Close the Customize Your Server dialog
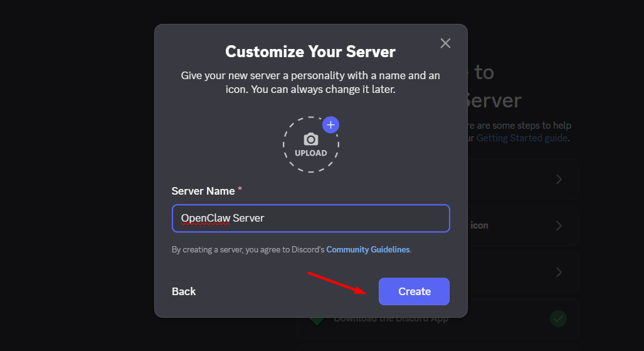This screenshot has height=351, width=644. tap(445, 43)
